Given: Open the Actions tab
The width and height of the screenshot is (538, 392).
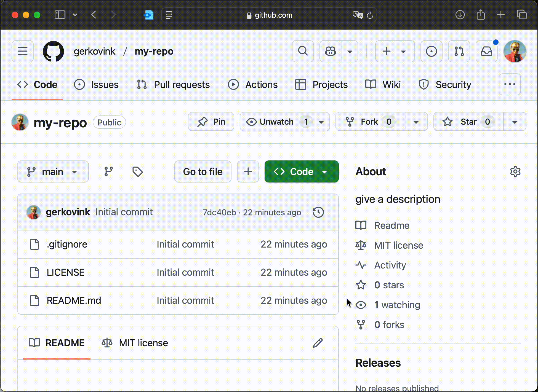Looking at the screenshot, I should click(253, 85).
